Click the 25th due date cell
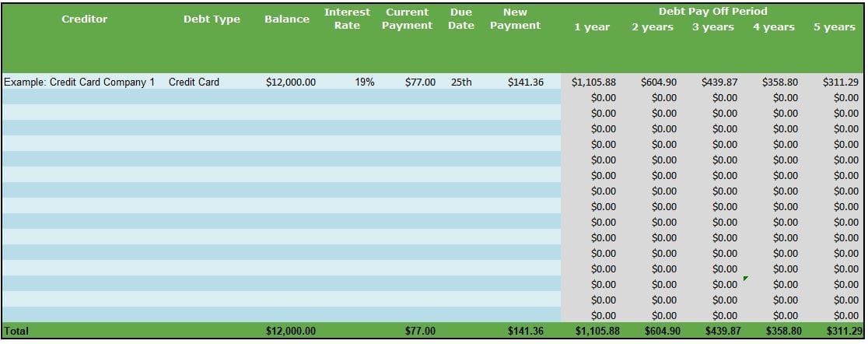 click(x=461, y=82)
